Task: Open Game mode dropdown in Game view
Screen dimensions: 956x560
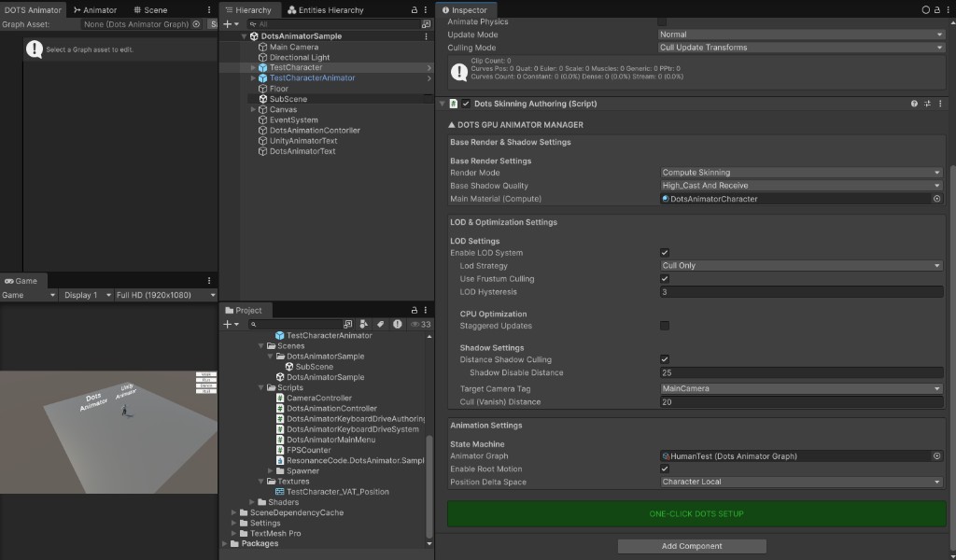Action: pos(29,295)
